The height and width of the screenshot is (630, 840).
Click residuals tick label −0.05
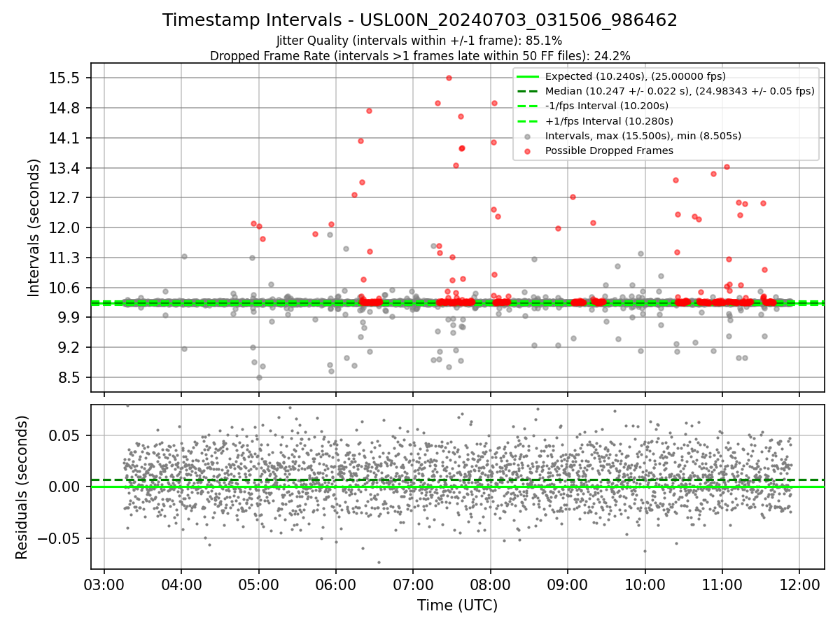tap(59, 538)
